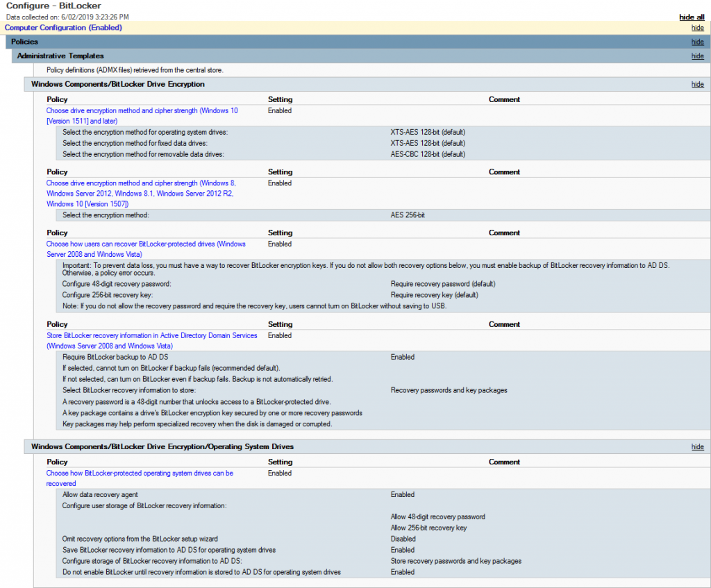Click 'Omit recovery options from the BitLocker setup wizard'
The height and width of the screenshot is (588, 711).
click(140, 539)
